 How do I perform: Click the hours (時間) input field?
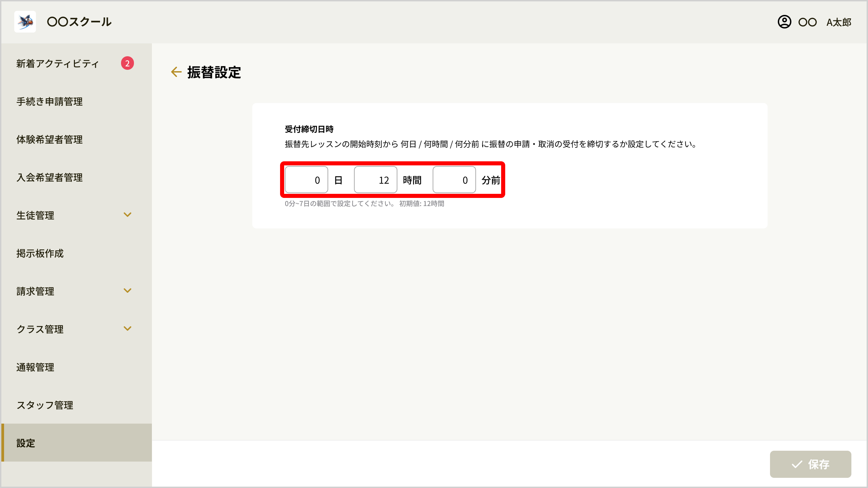click(x=376, y=180)
